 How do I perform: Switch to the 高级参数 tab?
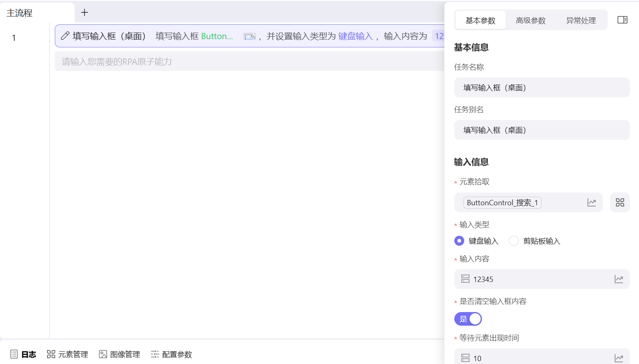(x=531, y=20)
